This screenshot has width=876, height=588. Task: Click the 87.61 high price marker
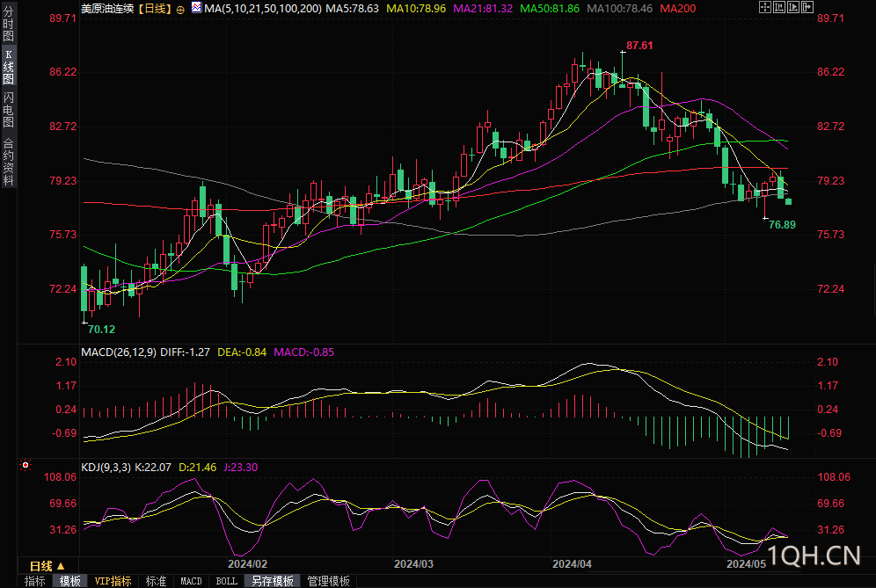tap(639, 45)
